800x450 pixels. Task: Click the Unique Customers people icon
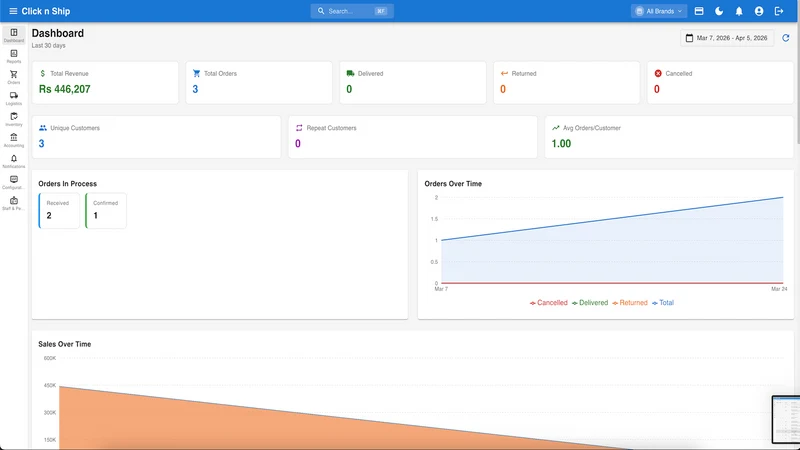[x=43, y=128]
